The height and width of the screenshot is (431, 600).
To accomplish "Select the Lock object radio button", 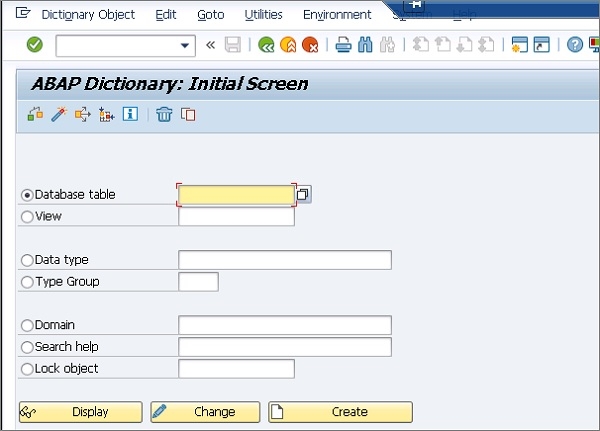I will 27,369.
